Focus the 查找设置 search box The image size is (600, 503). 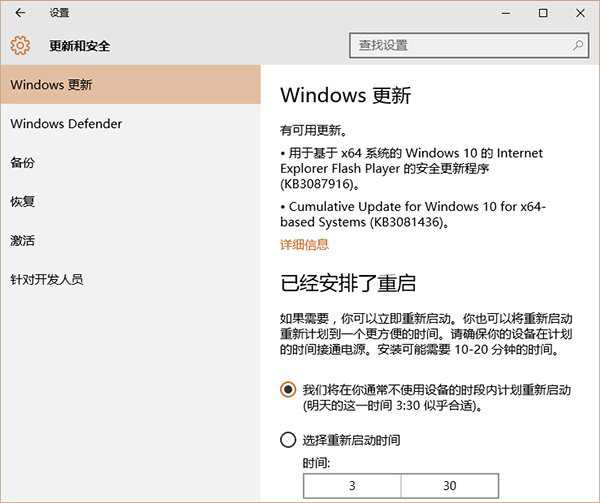tap(469, 46)
